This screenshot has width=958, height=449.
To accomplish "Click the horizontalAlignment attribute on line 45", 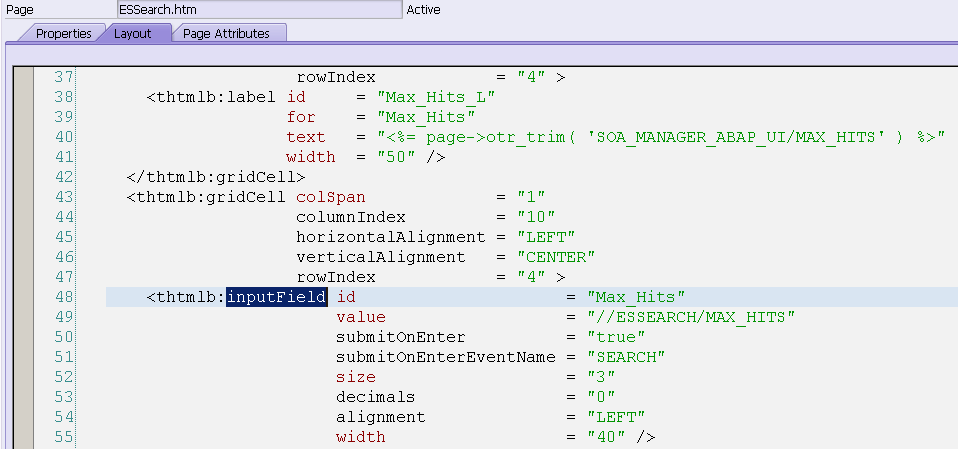I will pyautogui.click(x=391, y=237).
